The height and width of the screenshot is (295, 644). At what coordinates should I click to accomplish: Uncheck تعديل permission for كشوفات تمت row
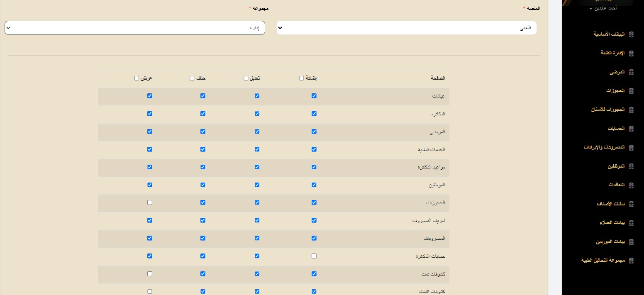click(x=257, y=274)
